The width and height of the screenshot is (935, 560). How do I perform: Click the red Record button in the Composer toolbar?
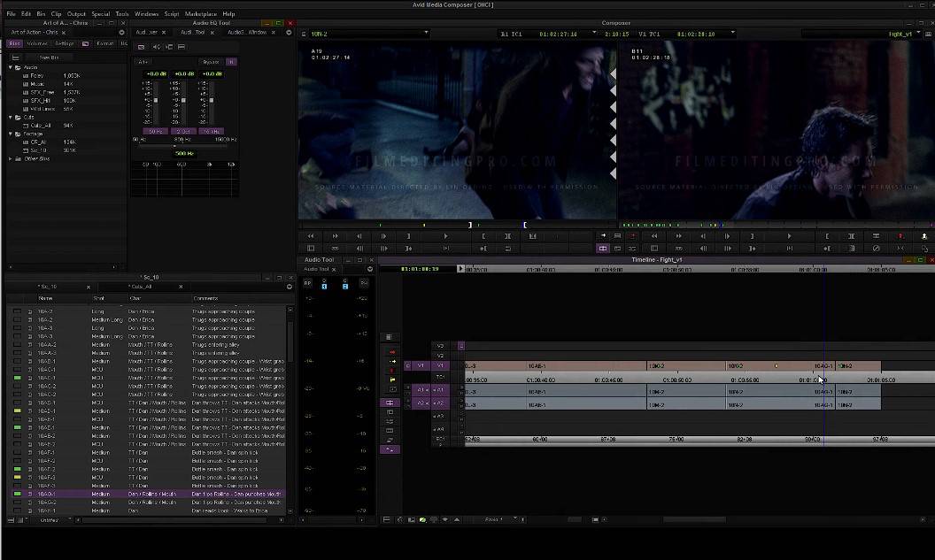(x=900, y=236)
